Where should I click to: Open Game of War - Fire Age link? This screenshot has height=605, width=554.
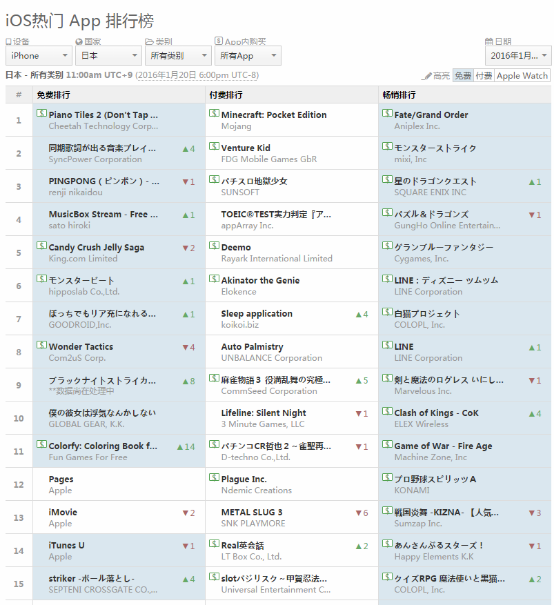coord(443,446)
